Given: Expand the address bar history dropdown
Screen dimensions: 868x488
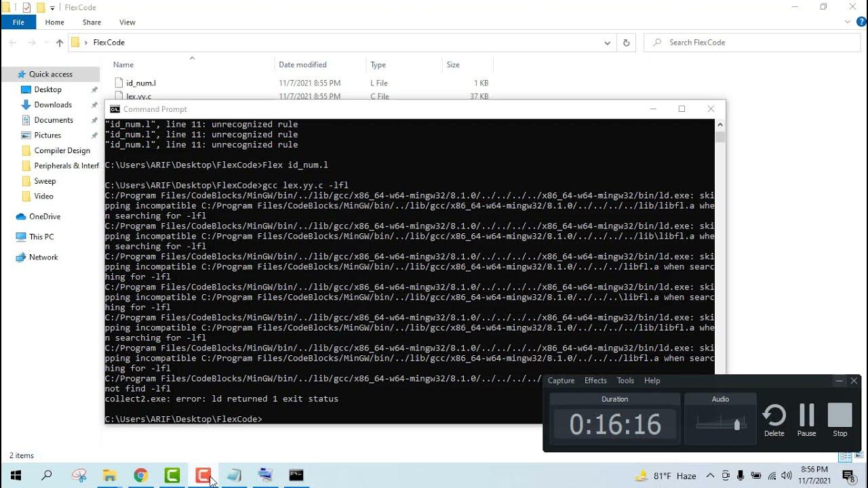Looking at the screenshot, I should (x=607, y=43).
